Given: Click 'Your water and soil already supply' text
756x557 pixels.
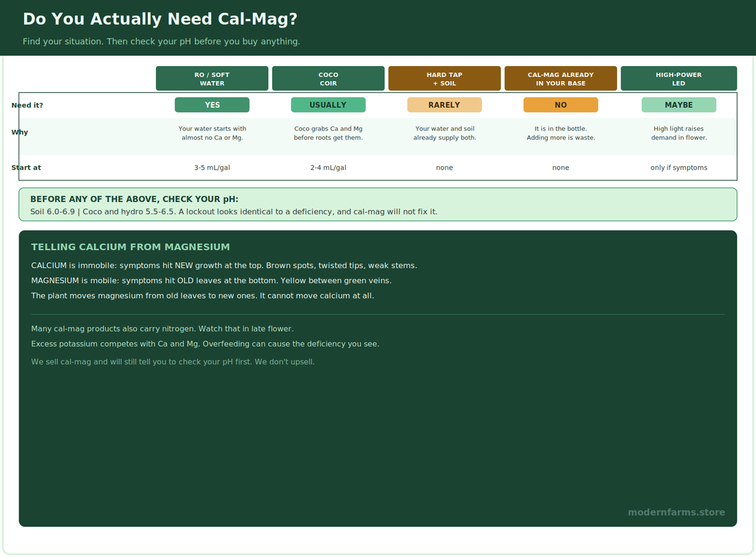Looking at the screenshot, I should coord(445,133).
